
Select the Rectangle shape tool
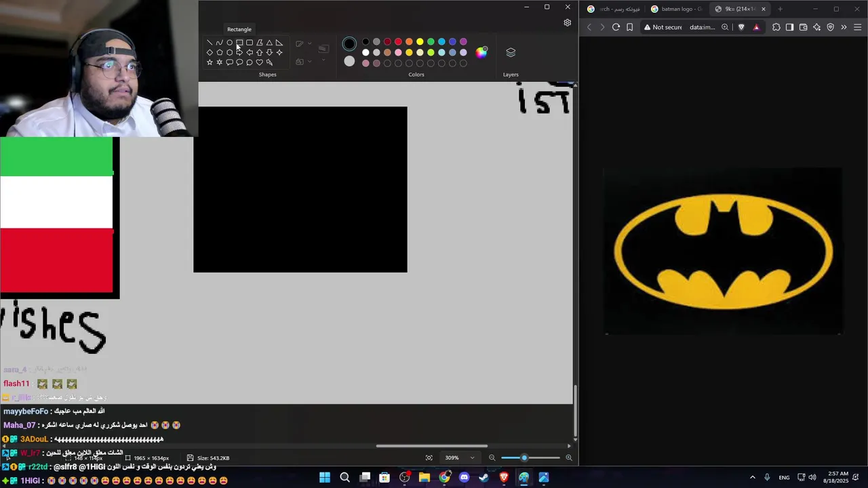[x=239, y=43]
